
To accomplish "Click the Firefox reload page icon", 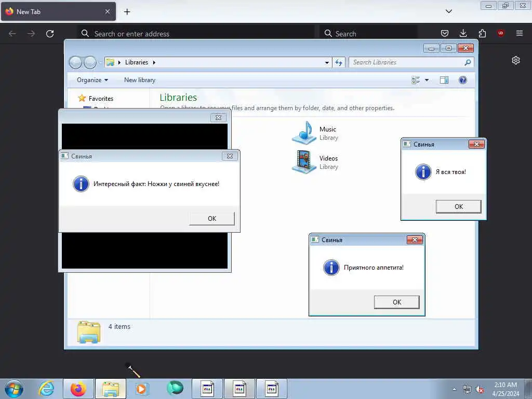I will (x=50, y=34).
